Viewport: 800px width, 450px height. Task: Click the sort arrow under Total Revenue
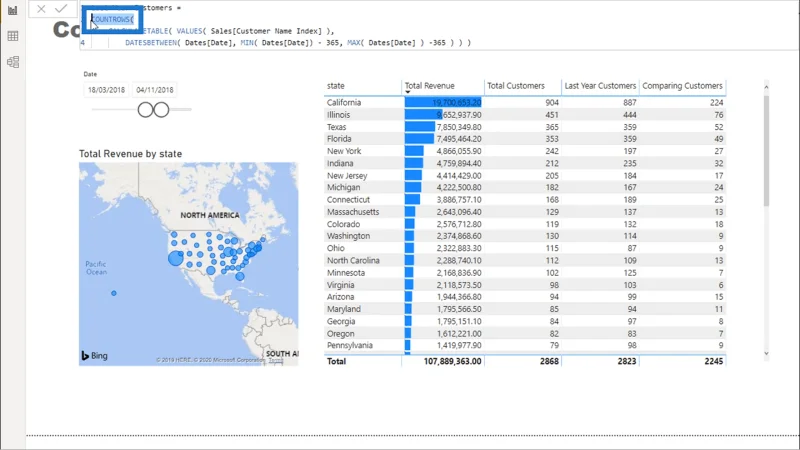pos(408,92)
